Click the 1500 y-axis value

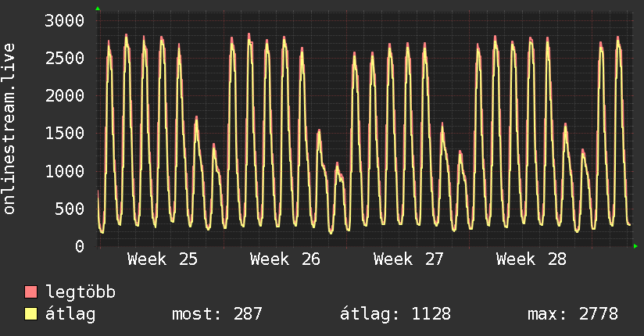(65, 133)
